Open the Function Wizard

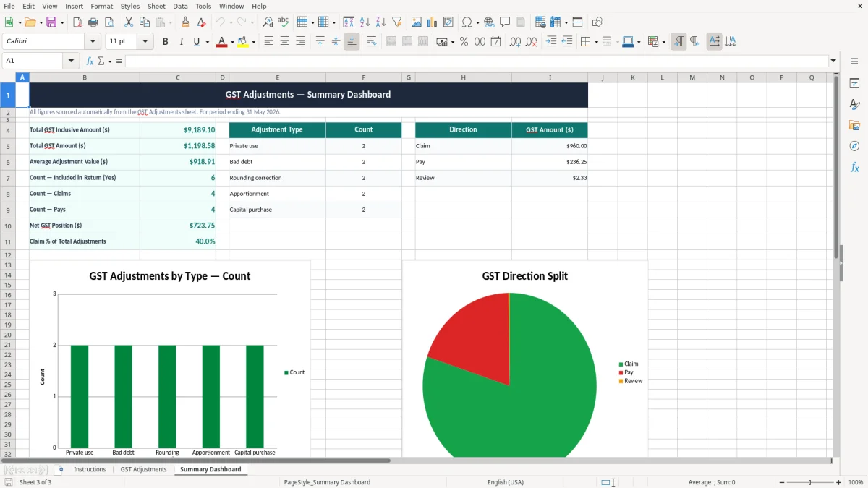pyautogui.click(x=90, y=61)
